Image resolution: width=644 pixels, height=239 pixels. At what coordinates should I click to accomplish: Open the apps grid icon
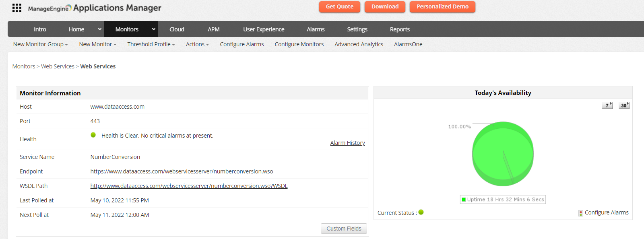pos(17,8)
